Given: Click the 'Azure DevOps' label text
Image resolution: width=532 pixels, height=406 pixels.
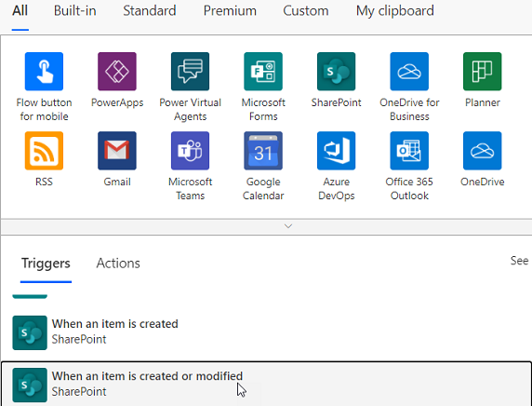Looking at the screenshot, I should pyautogui.click(x=337, y=188).
